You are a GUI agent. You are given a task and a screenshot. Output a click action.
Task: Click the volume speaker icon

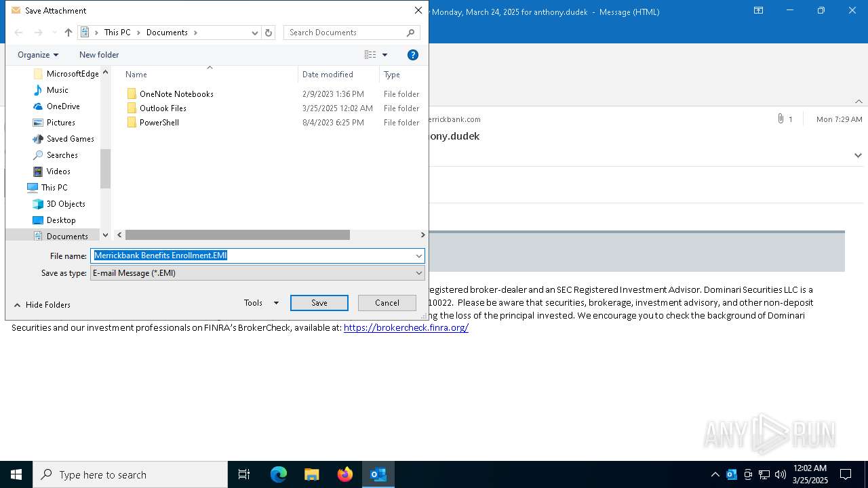[781, 474]
